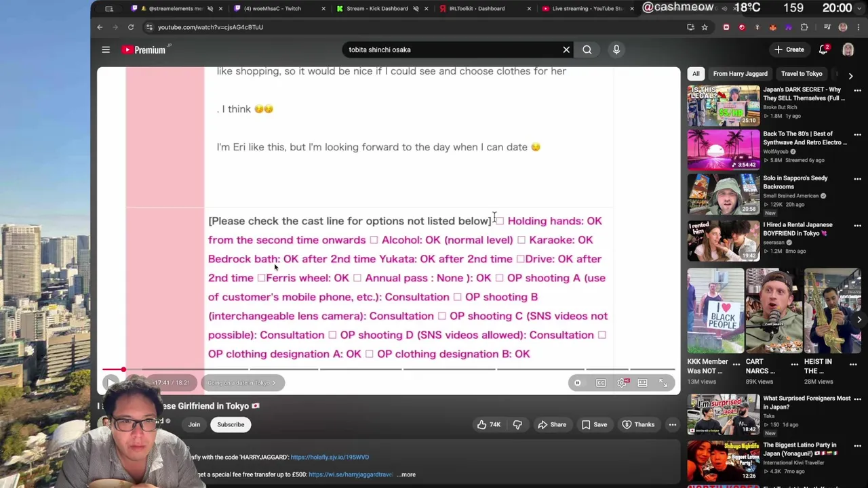
Task: Click the browser address bar URL
Action: click(x=210, y=27)
